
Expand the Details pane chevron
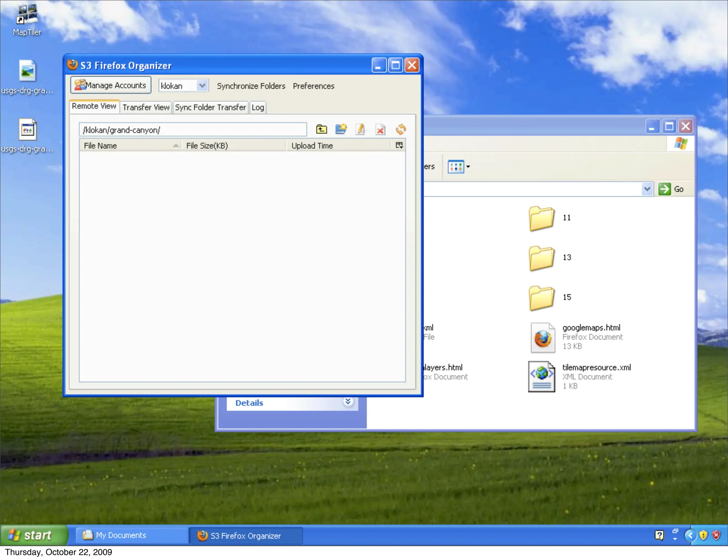[x=348, y=402]
